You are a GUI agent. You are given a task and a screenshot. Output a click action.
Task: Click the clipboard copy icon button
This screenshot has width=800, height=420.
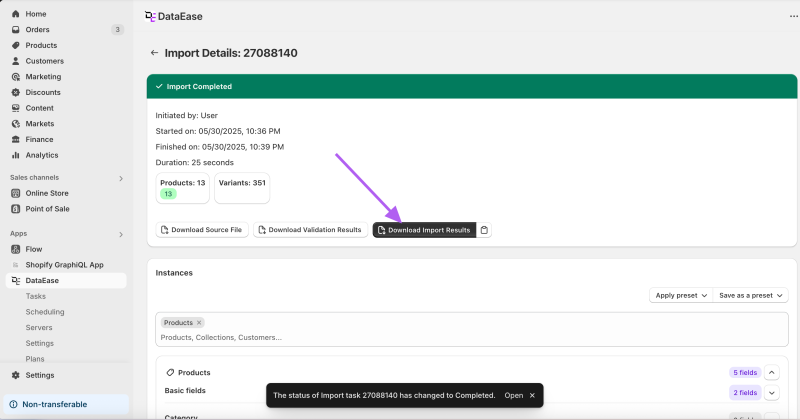click(x=484, y=230)
